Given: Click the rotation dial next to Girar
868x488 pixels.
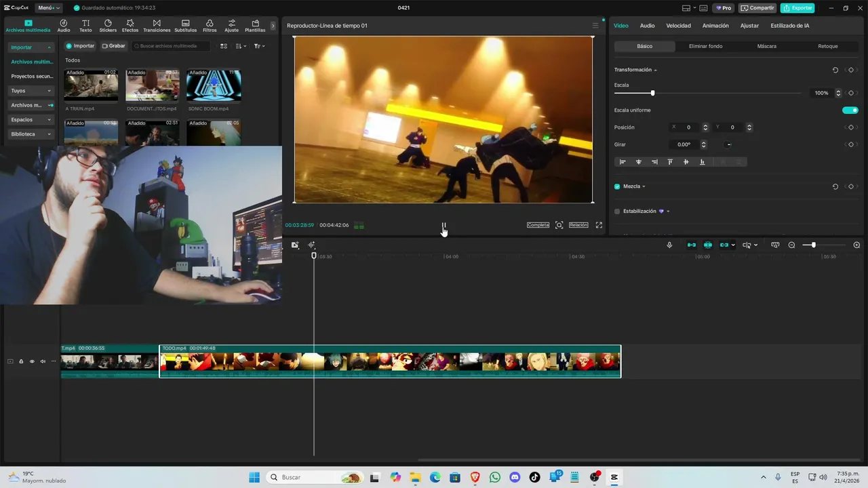Looking at the screenshot, I should tap(728, 144).
